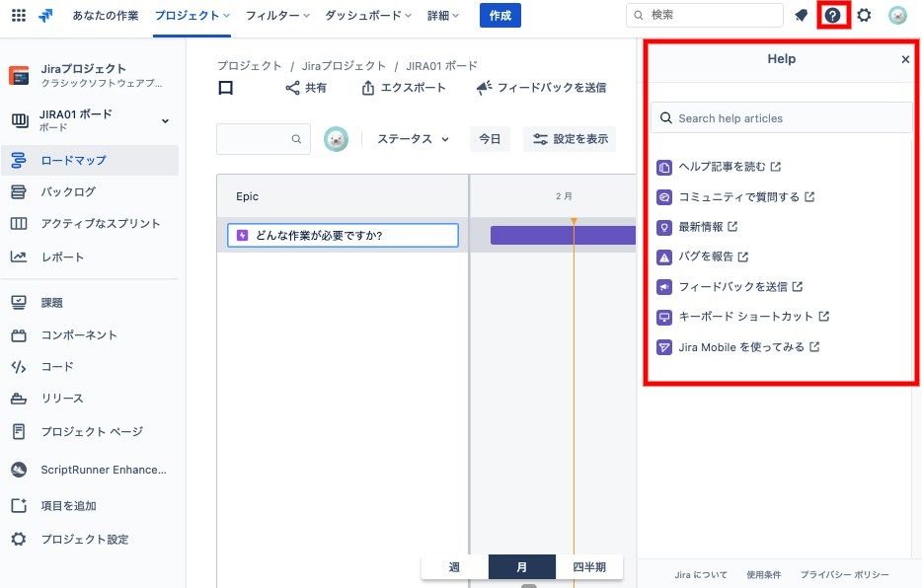The image size is (922, 588).
Task: Open レポート in the sidebar
Action: pos(90,257)
